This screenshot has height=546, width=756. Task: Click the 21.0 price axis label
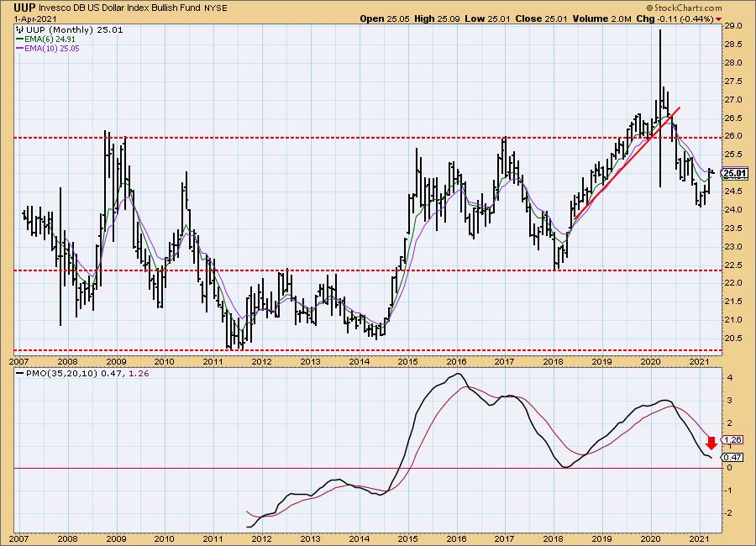click(732, 320)
